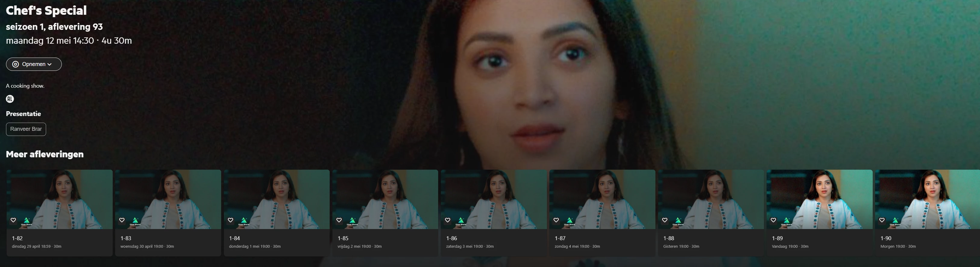Select the episode title 1-86
Screen dimensions: 980x267
pyautogui.click(x=451, y=238)
